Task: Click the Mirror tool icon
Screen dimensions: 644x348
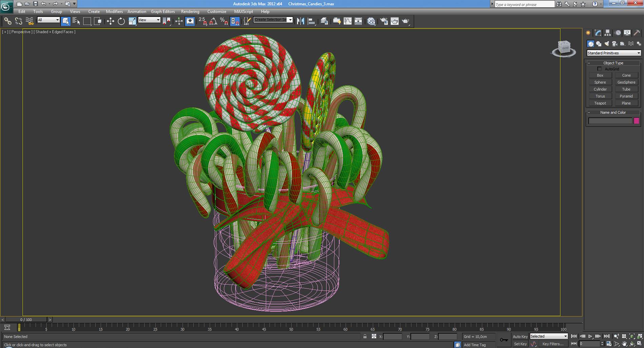Action: pyautogui.click(x=300, y=21)
